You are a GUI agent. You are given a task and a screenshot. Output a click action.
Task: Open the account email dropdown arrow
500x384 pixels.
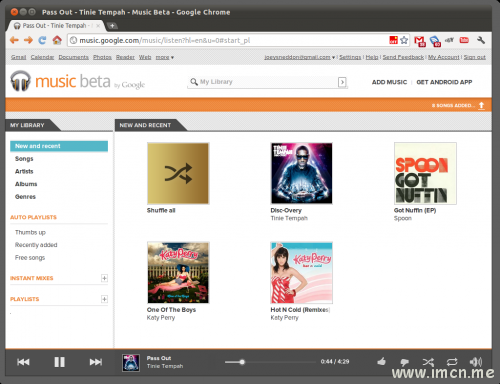point(333,57)
